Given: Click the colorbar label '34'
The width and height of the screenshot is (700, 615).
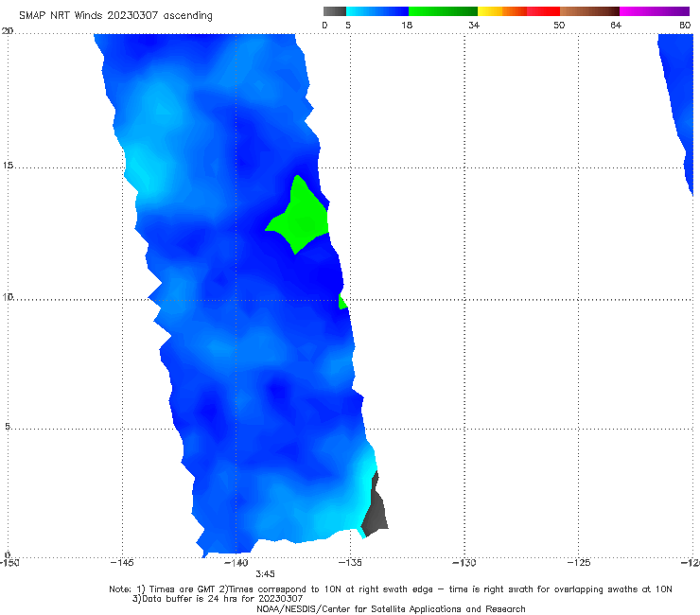Looking at the screenshot, I should point(474,26).
